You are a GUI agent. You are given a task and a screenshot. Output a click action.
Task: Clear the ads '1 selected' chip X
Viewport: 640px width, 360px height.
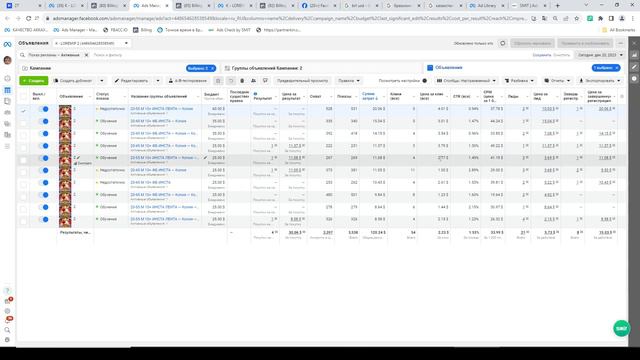617,68
